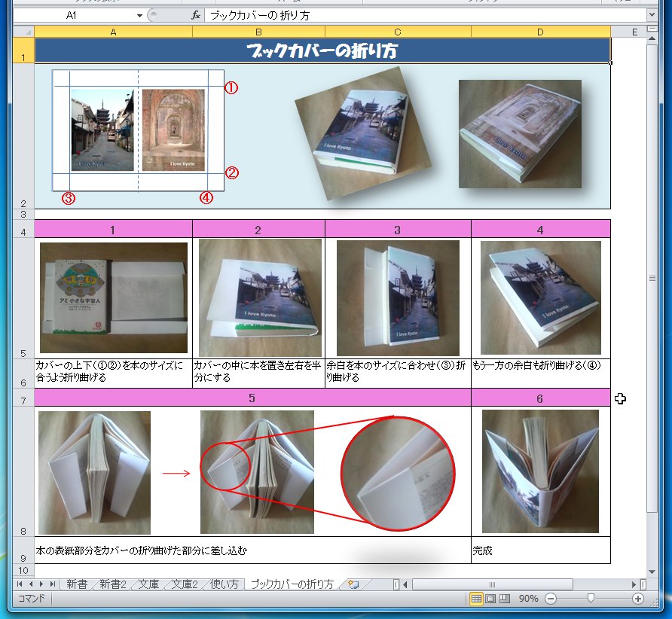Click the vertical split box above scrollbar
This screenshot has height=619, width=672.
(x=652, y=29)
